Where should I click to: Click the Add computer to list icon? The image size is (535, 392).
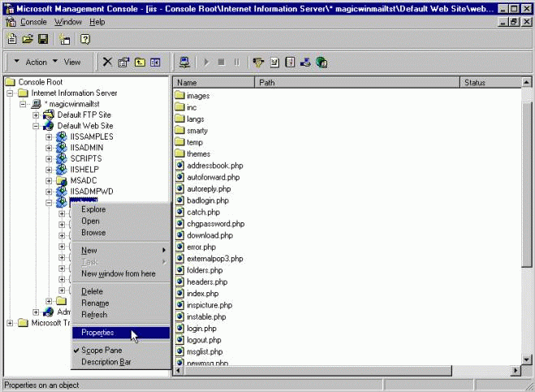tap(184, 62)
